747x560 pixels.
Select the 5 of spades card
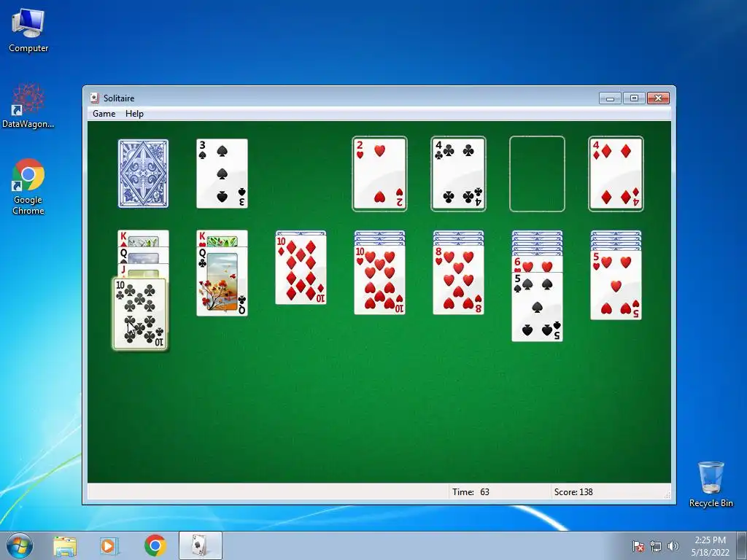(x=538, y=307)
